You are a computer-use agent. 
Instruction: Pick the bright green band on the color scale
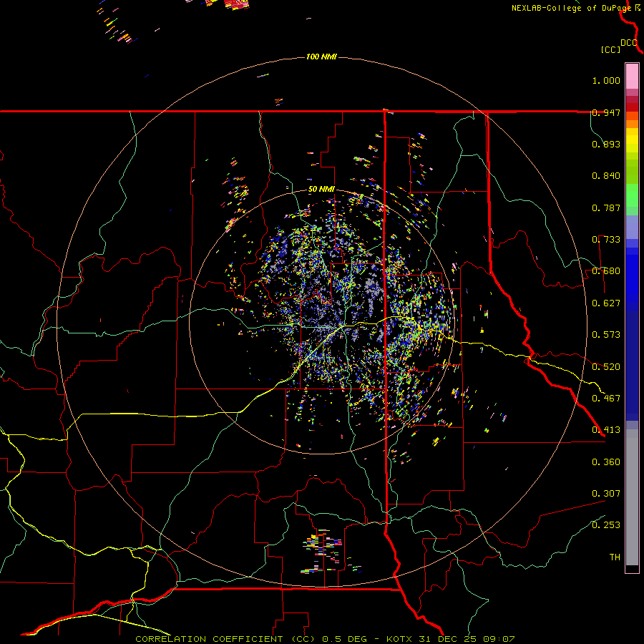point(632,195)
